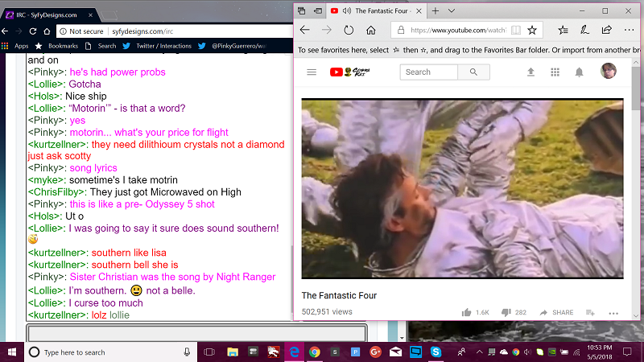This screenshot has height=362, width=644.
Task: Open the YouTube account avatar menu
Action: [609, 71]
